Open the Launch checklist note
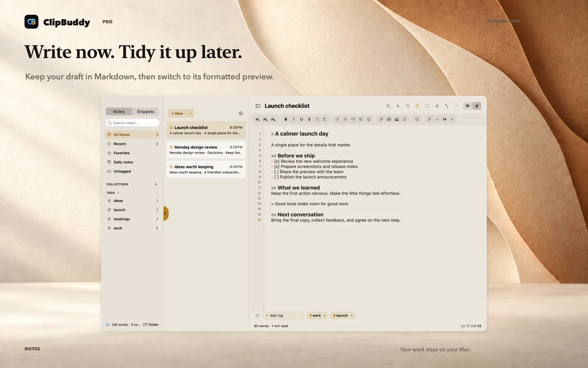Viewport: 588px width, 368px height. (x=206, y=130)
